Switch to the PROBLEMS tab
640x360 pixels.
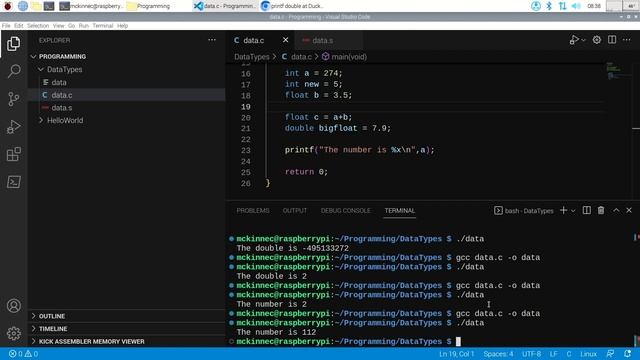253,211
